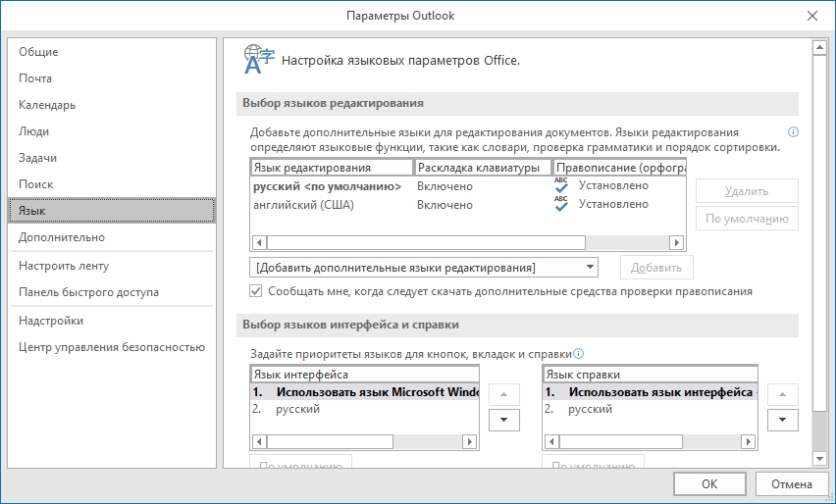Click left scroll arrow under Язык справки list
The height and width of the screenshot is (504, 836).
coord(551,441)
